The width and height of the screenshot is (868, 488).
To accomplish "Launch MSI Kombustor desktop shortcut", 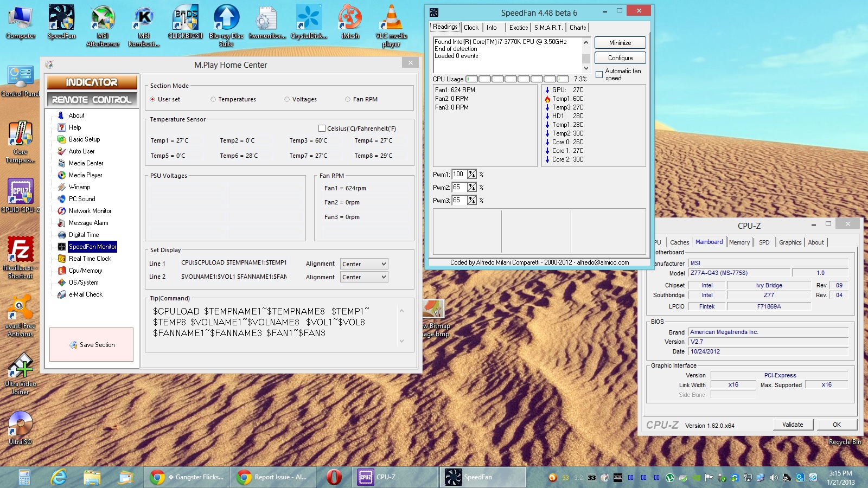I will click(144, 25).
